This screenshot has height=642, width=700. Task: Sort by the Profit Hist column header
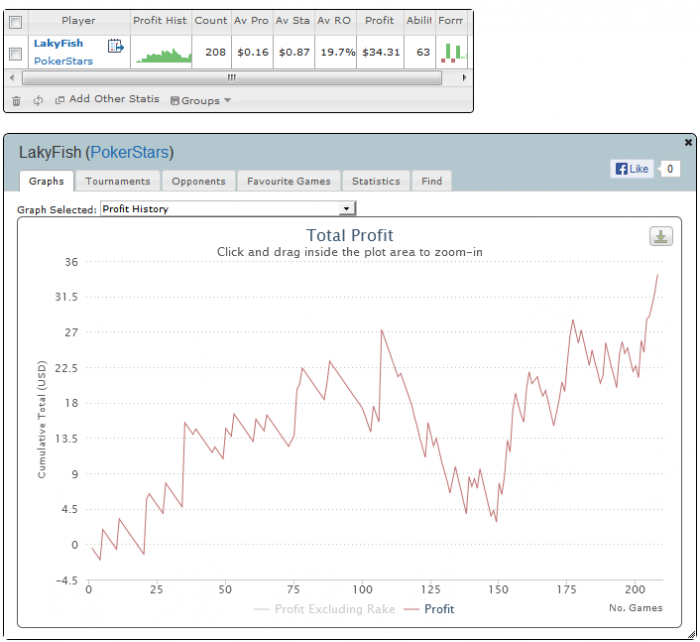pyautogui.click(x=160, y=21)
